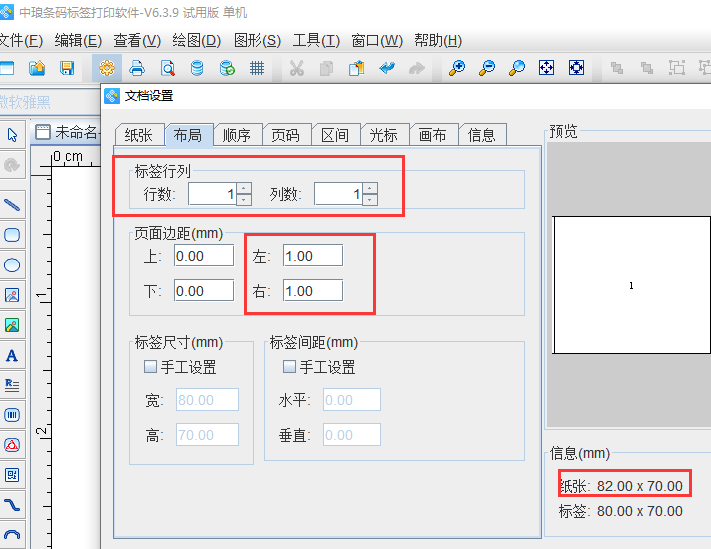Select the arrow pointer tool
This screenshot has height=549, width=711.
click(12, 135)
